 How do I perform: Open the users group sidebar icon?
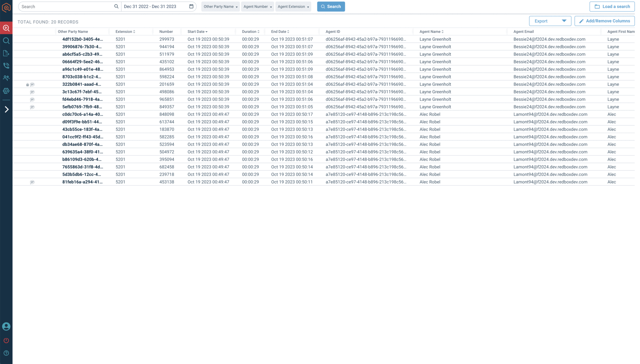(6, 78)
